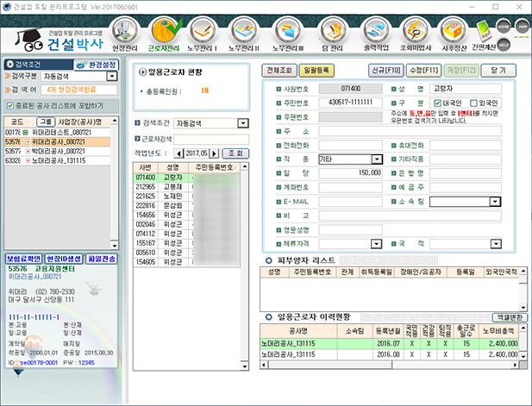Screen dimensions: 532x406
Task: Click worker list scroll down arrow
Action: tap(244, 366)
